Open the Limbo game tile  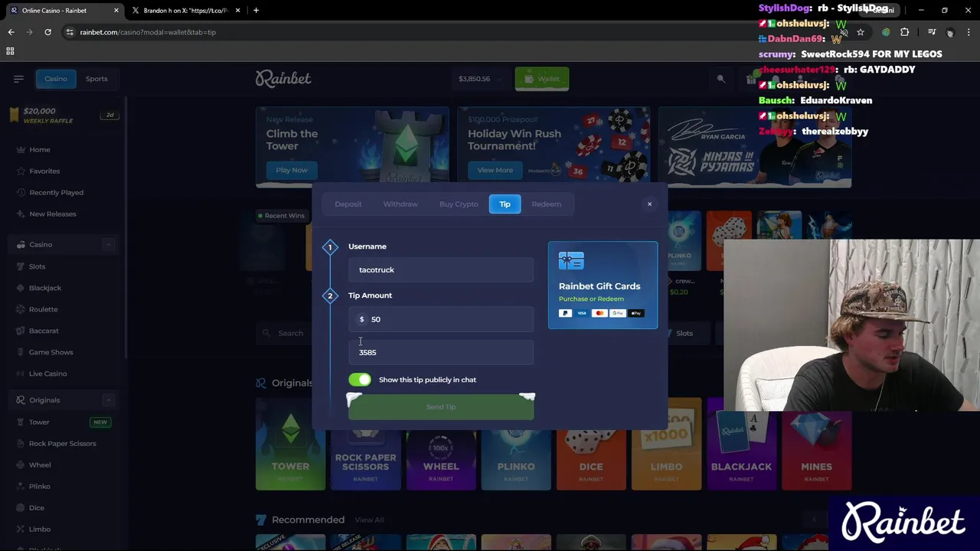tap(666, 444)
